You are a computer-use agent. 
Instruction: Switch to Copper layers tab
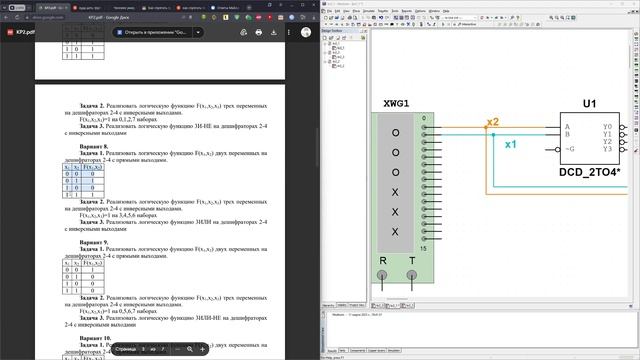[x=376, y=351]
